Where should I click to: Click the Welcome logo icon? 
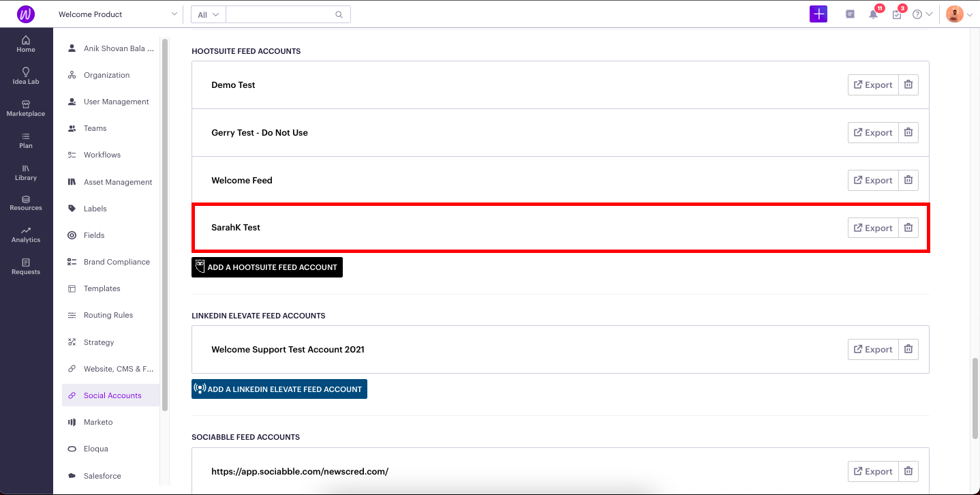tap(26, 14)
